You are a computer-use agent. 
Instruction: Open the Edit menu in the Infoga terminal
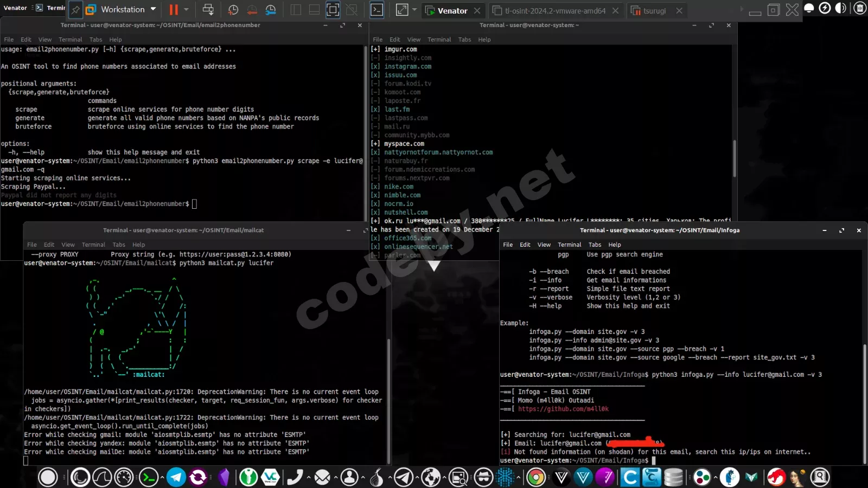point(525,245)
